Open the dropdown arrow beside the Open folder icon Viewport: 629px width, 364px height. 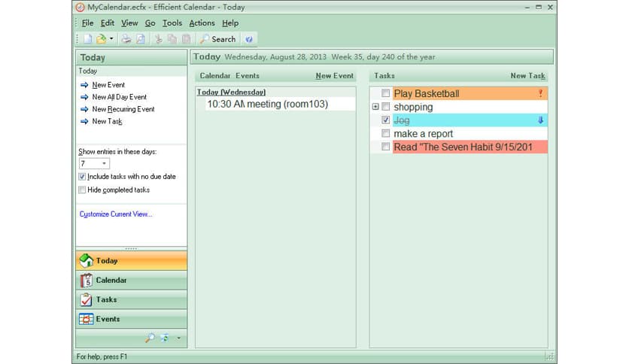111,39
